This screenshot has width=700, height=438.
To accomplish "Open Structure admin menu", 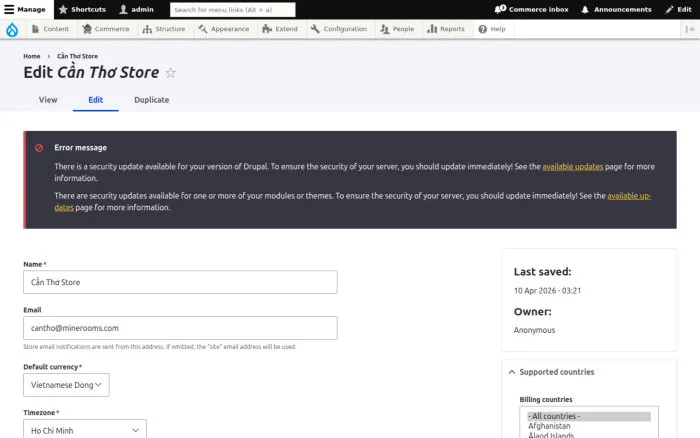I will pos(164,29).
